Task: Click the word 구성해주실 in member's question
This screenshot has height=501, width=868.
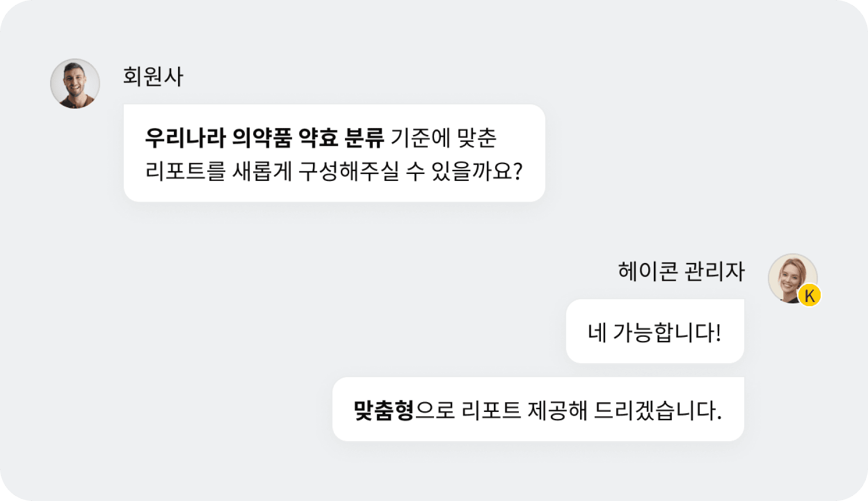Action: coord(349,171)
